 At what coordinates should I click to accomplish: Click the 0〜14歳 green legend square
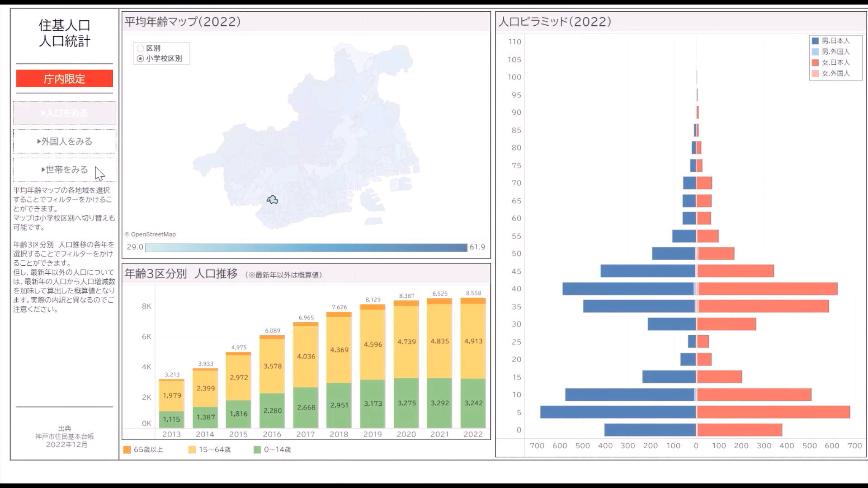coord(257,450)
